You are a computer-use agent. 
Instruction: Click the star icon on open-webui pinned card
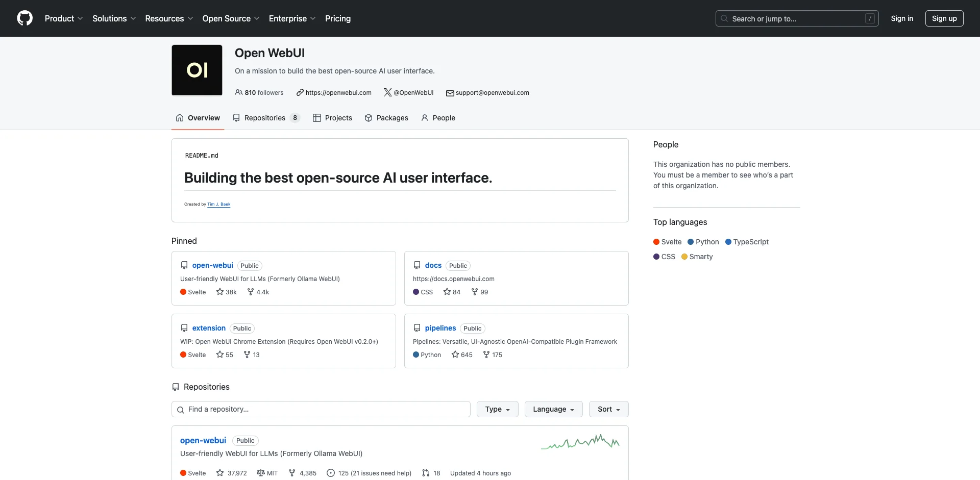click(220, 292)
